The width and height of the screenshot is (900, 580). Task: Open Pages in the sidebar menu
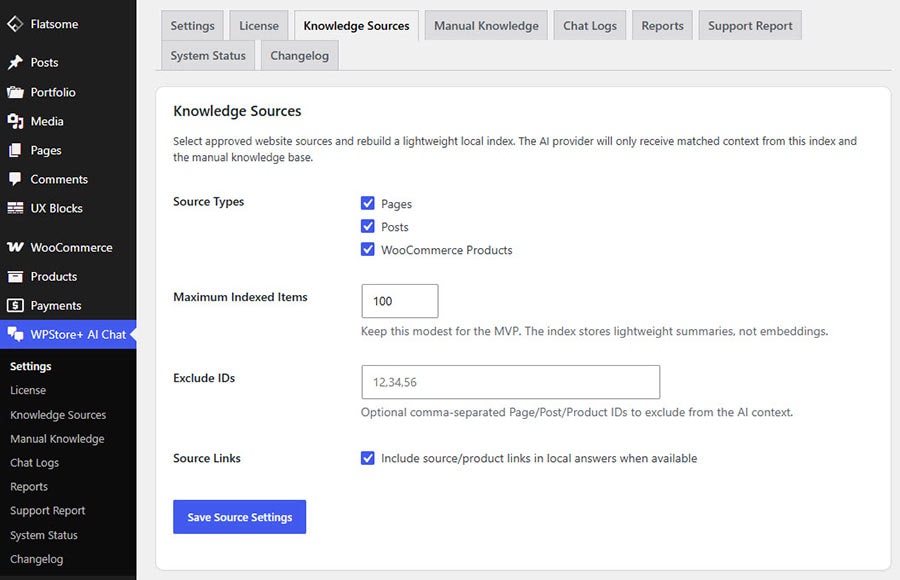[x=68, y=150]
